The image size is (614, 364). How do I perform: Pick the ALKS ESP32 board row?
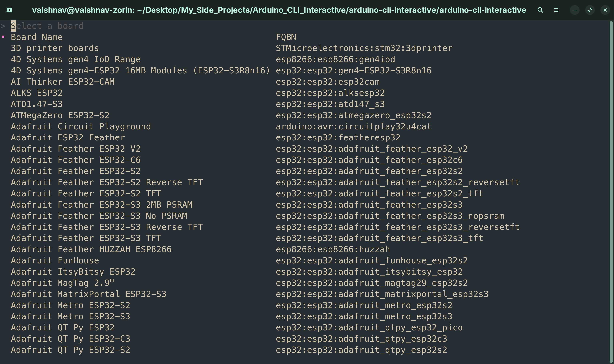(198, 93)
